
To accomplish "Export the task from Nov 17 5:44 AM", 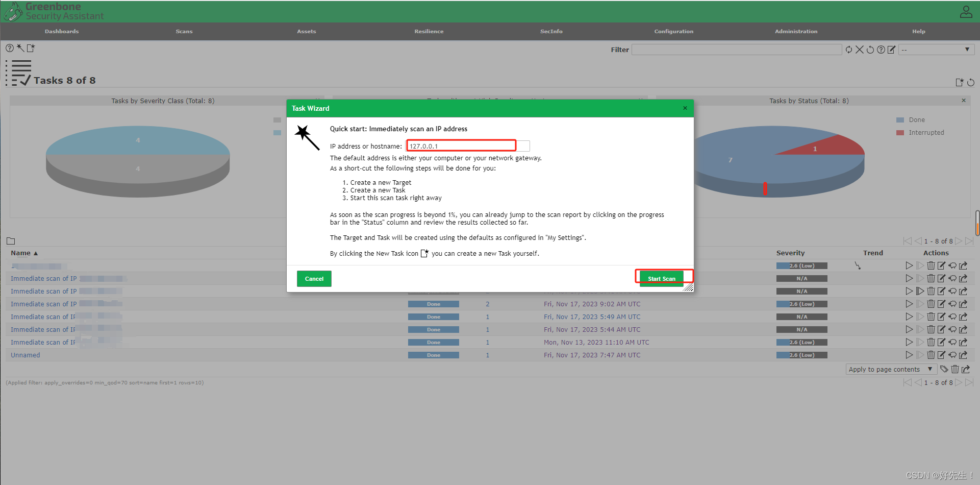I will pyautogui.click(x=963, y=329).
